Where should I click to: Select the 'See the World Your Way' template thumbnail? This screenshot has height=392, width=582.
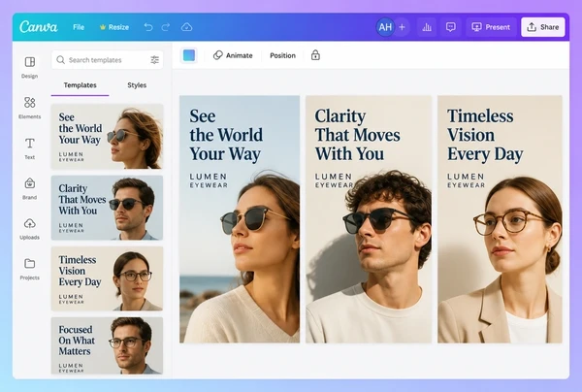pyautogui.click(x=107, y=137)
